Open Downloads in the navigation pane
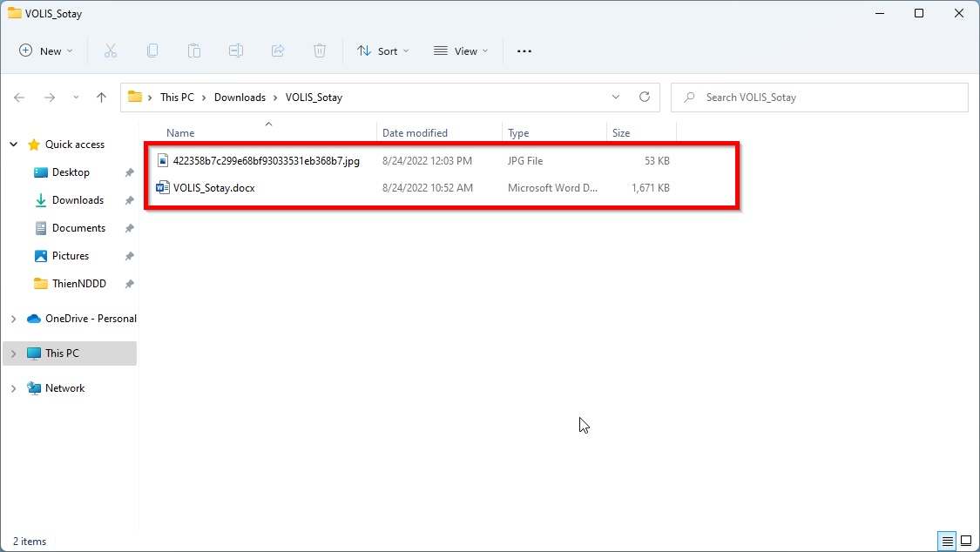980x552 pixels. click(78, 200)
